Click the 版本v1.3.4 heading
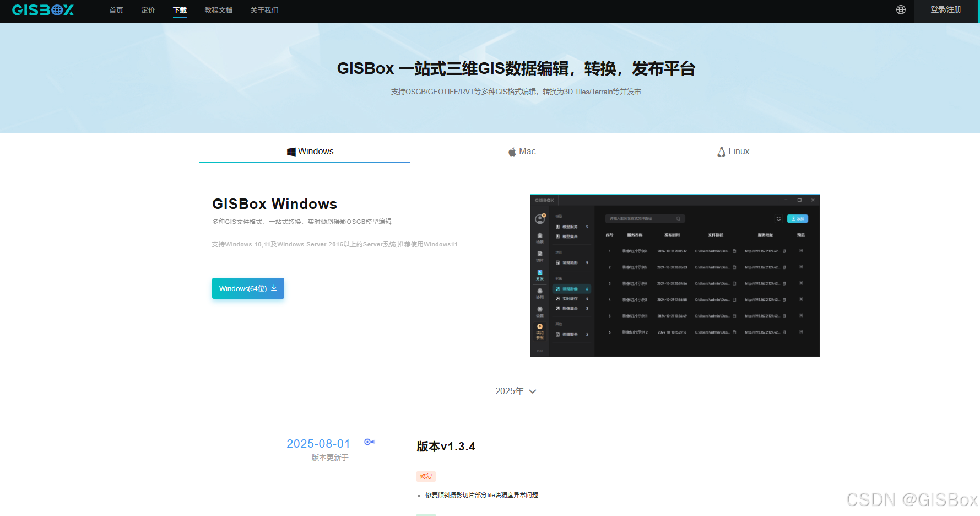980x516 pixels. (446, 447)
